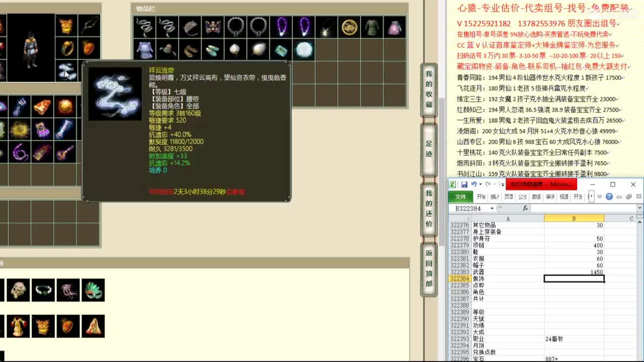Image resolution: width=644 pixels, height=362 pixels.
Task: Open the Name Box dropdown showing B322384
Action: pos(492,208)
